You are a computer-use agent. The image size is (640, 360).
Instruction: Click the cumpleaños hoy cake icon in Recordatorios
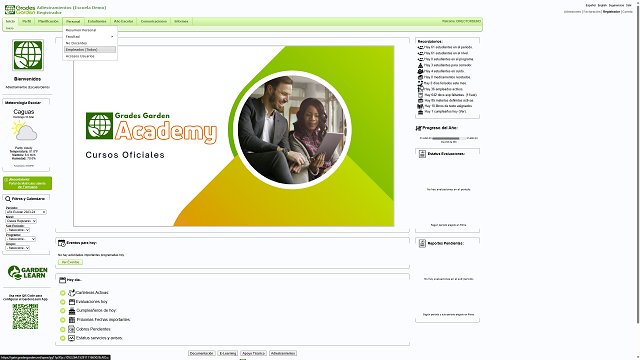(420, 111)
